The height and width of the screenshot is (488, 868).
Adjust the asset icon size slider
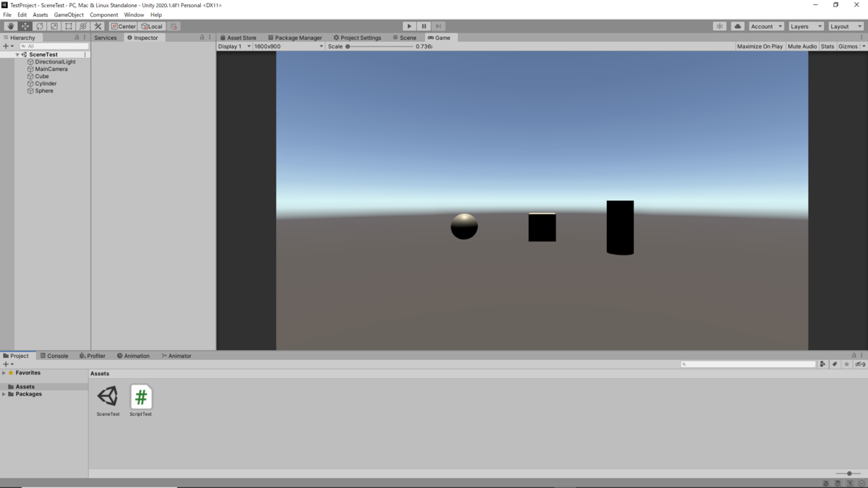(x=848, y=474)
